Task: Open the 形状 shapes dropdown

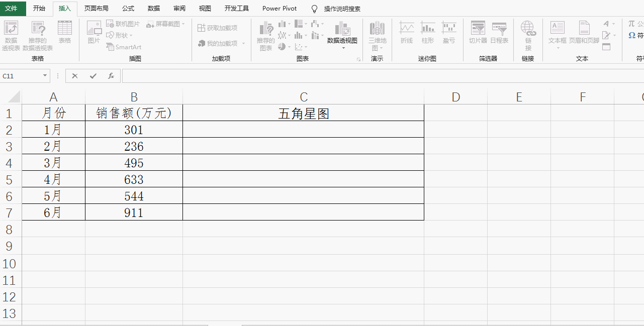Action: tap(119, 35)
